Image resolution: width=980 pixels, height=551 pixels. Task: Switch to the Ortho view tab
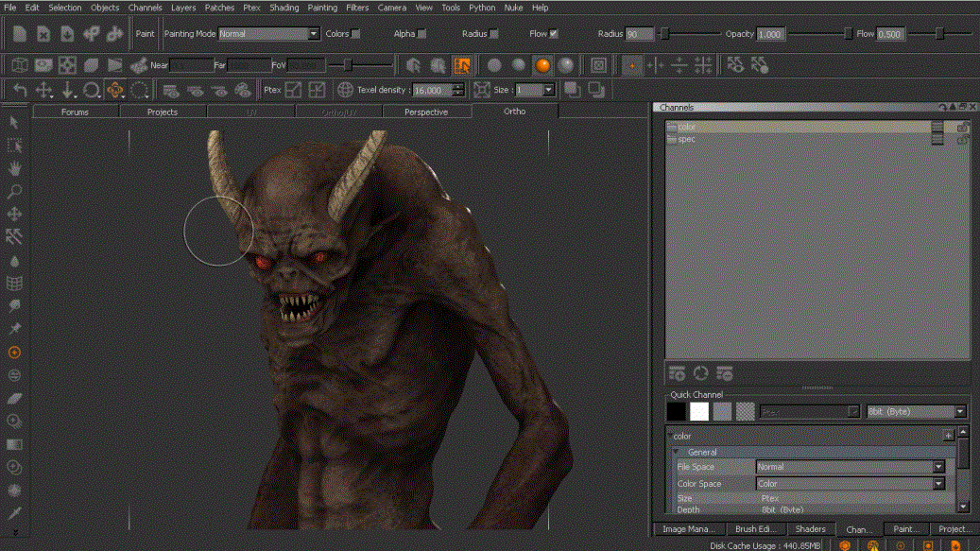click(514, 112)
